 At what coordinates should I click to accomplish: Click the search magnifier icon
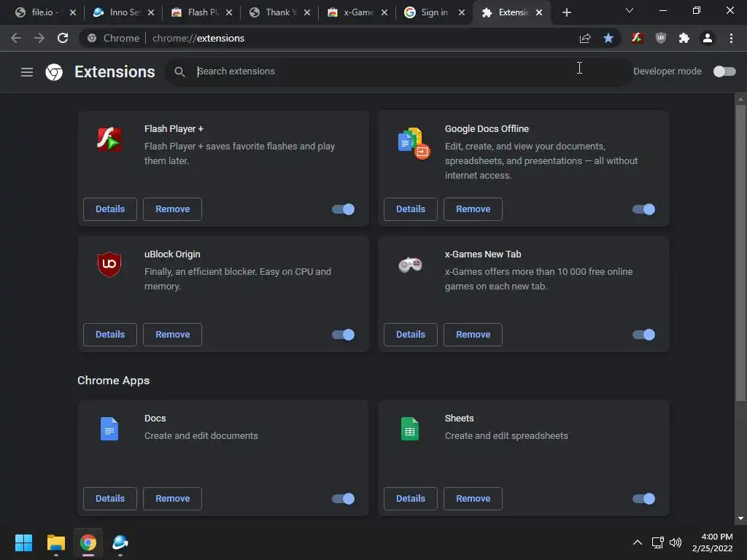[179, 71]
